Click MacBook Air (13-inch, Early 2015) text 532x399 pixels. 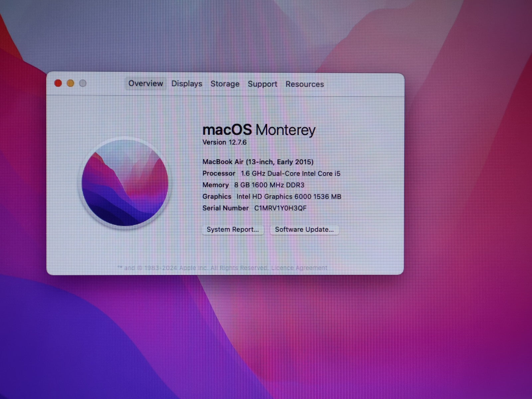pos(258,162)
